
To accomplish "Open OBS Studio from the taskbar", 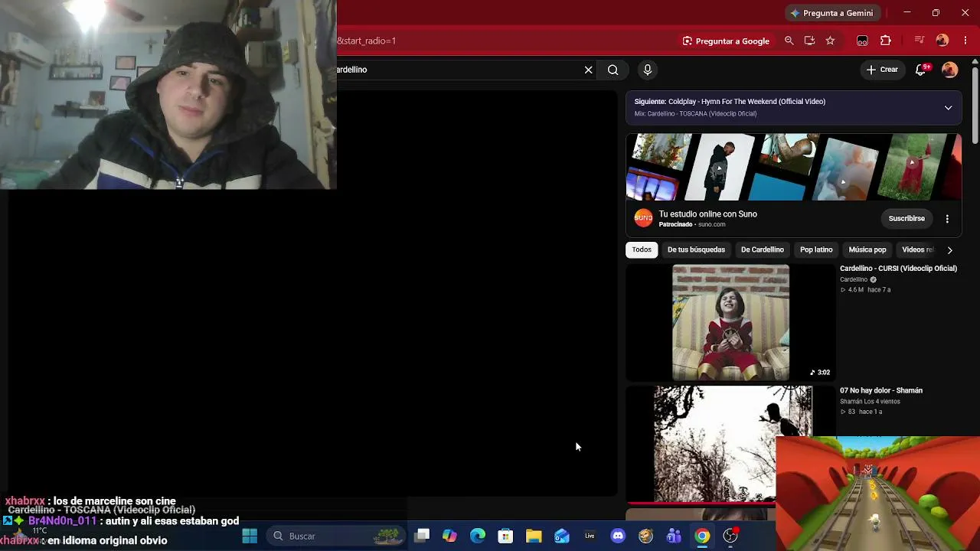I will click(x=730, y=536).
